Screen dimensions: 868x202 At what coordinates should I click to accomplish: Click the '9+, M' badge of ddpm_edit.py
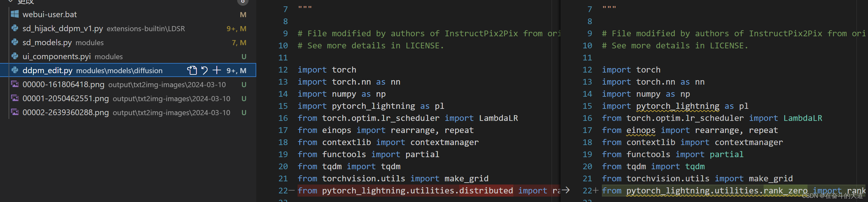pos(236,71)
